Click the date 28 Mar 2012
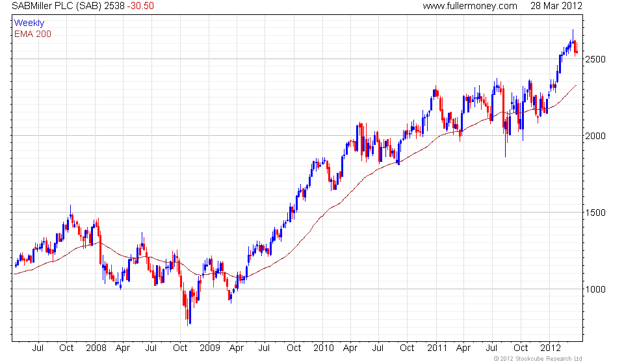637x364 pixels. point(556,6)
